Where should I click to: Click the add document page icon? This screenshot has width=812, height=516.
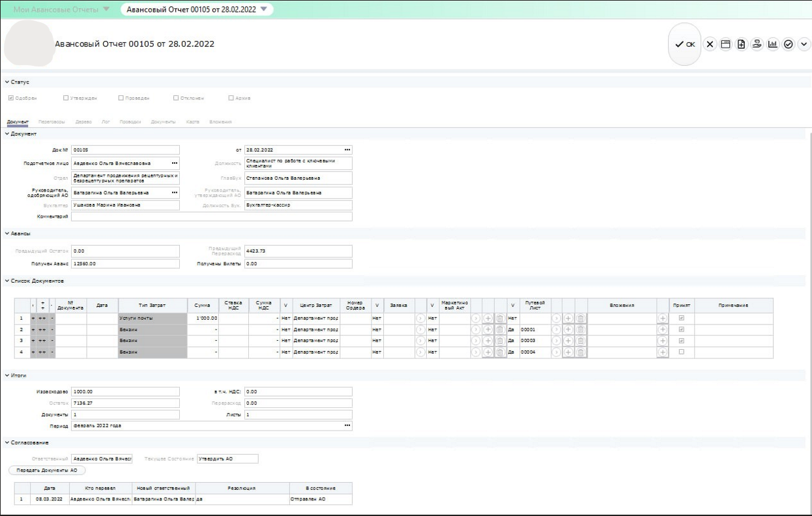coord(741,44)
